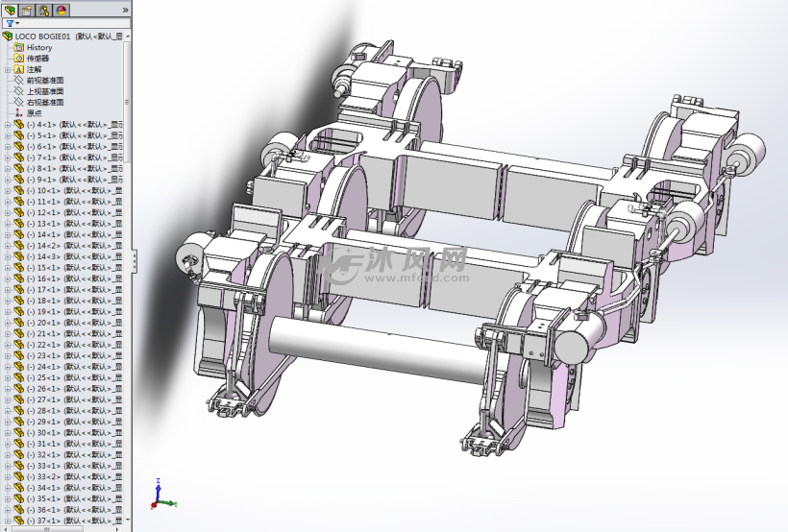Click the part icon of component 22<1>
788x532 pixels.
pyautogui.click(x=19, y=345)
